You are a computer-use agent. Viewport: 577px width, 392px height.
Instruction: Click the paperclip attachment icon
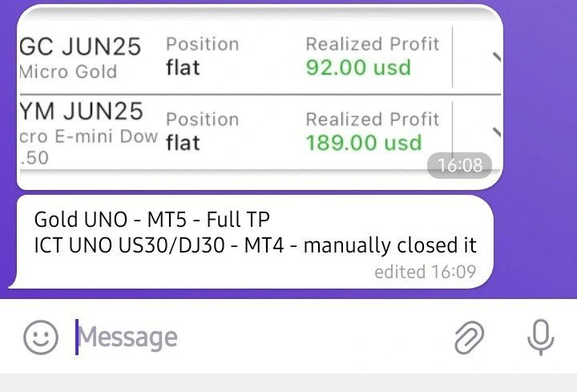(x=469, y=337)
